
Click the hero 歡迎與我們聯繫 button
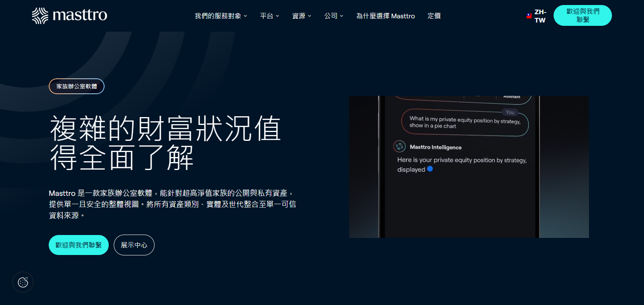click(79, 245)
